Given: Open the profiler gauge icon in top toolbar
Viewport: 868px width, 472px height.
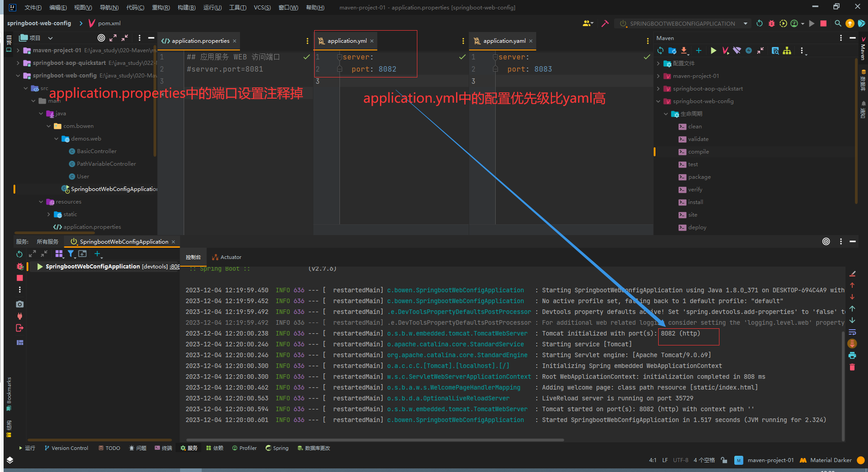Looking at the screenshot, I should tap(794, 23).
